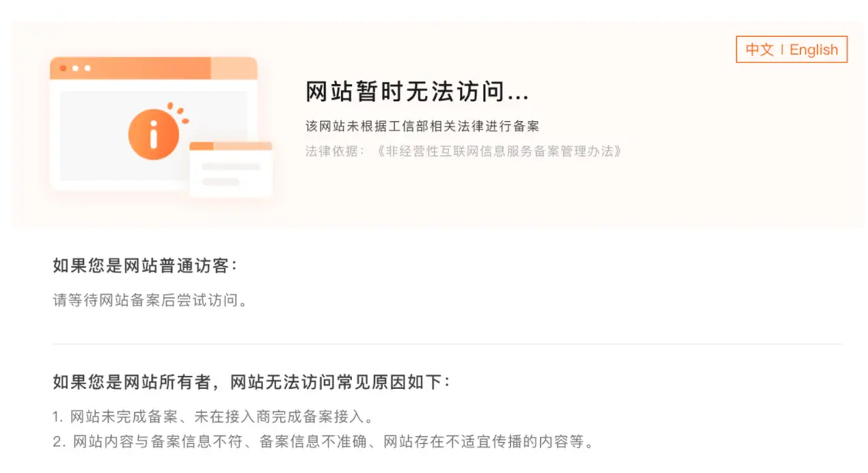868x473 pixels.
Task: Open the 《非经营性互联网信息服务备案管理办法》 reference
Action: tap(499, 151)
